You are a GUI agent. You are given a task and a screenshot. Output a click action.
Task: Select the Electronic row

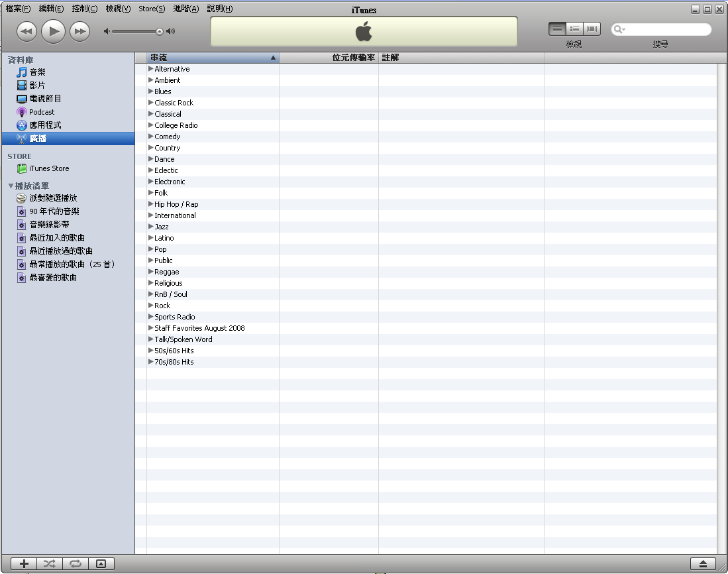click(x=426, y=182)
